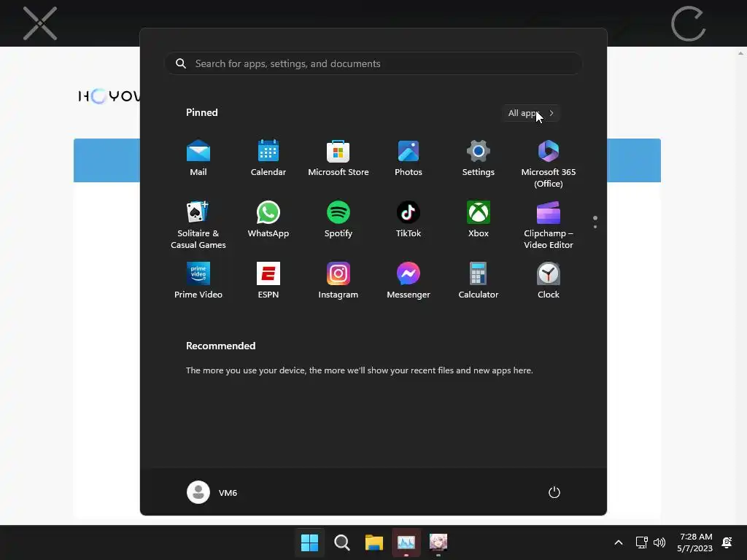
Task: Open the ESPN app
Action: pos(268,281)
